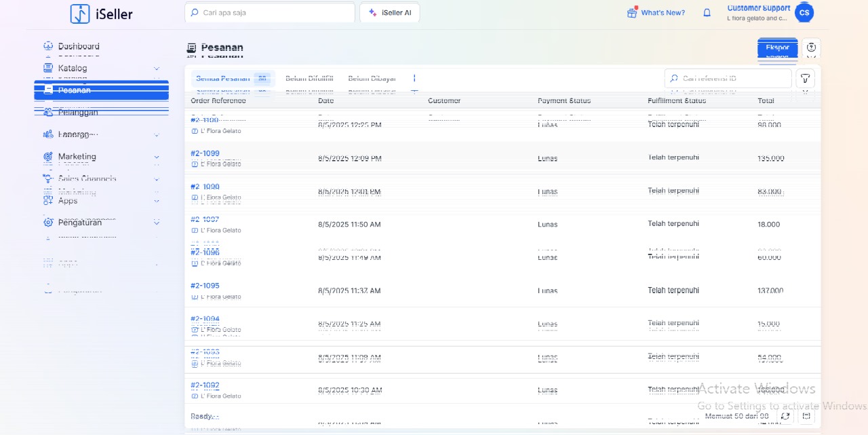This screenshot has width=868, height=435.
Task: Expand the Marketing sidebar section
Action: pyautogui.click(x=157, y=157)
